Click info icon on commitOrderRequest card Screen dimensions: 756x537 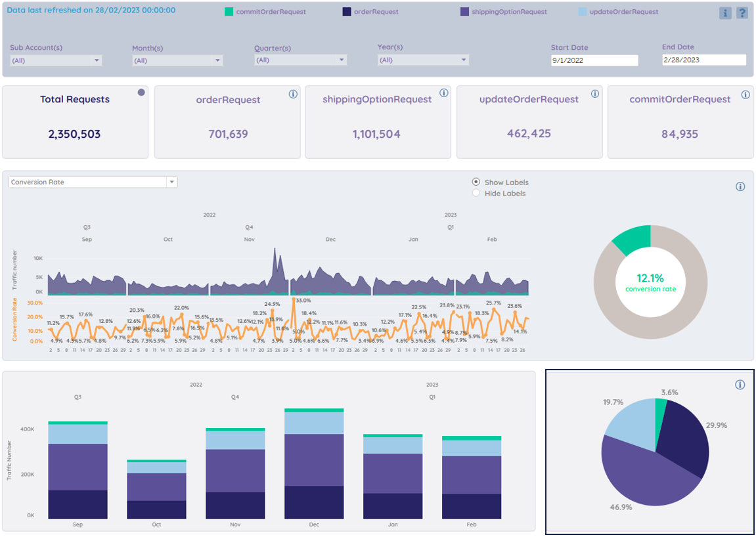(746, 94)
